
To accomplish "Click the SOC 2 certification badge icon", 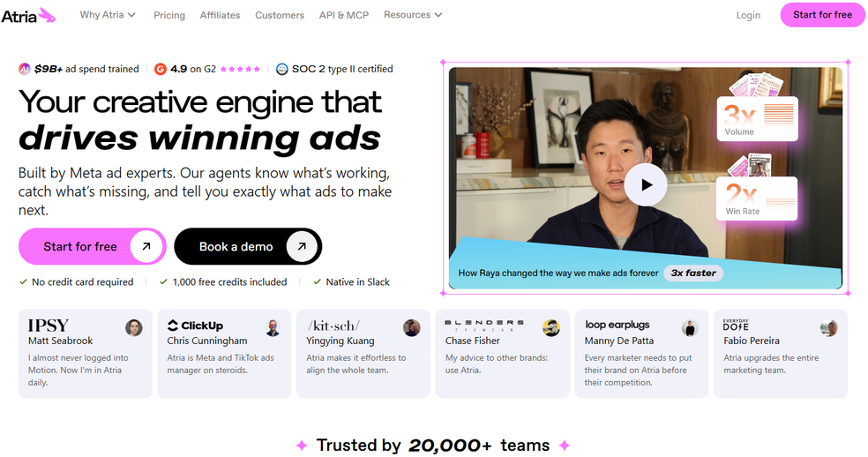I will pos(281,69).
